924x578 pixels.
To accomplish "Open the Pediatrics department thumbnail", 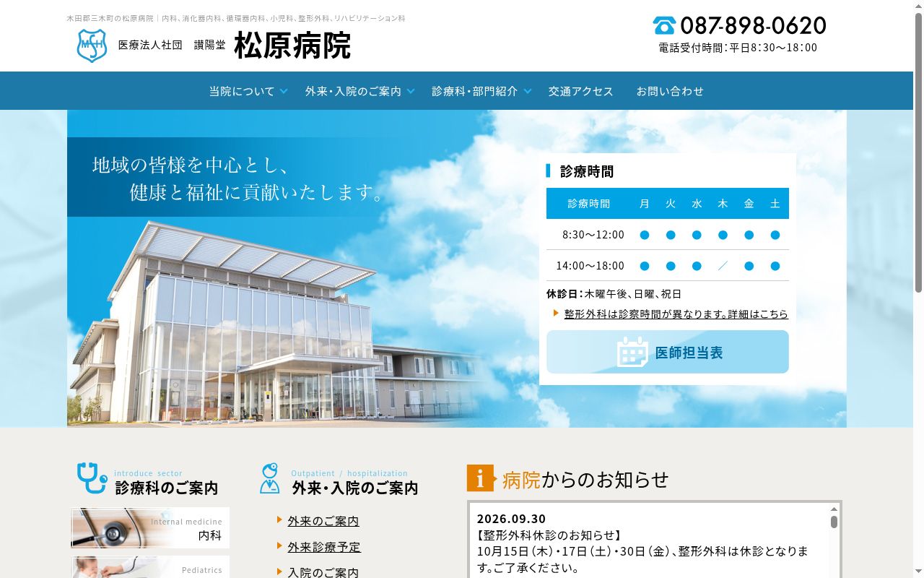I will [x=150, y=567].
